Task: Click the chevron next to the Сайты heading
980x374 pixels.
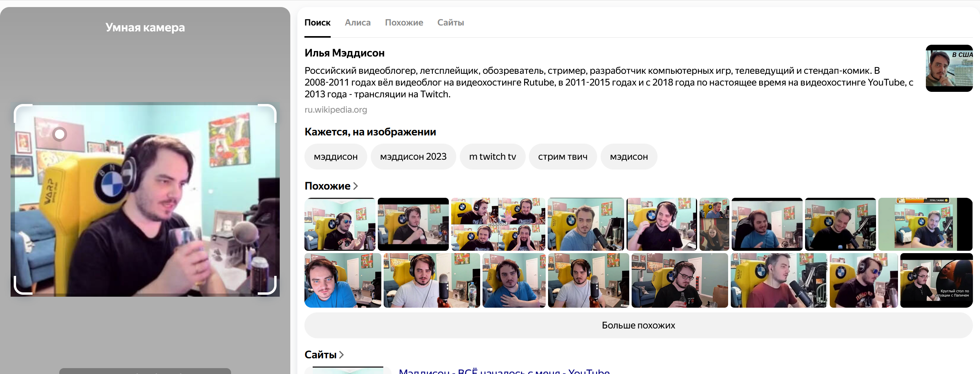Action: (342, 355)
